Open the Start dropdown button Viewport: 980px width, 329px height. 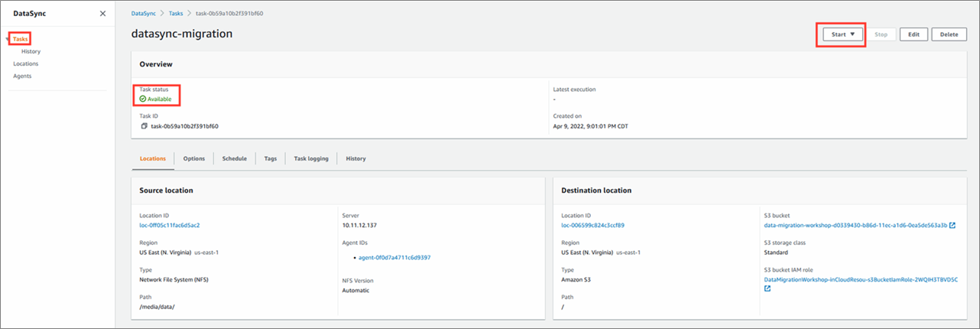click(843, 34)
